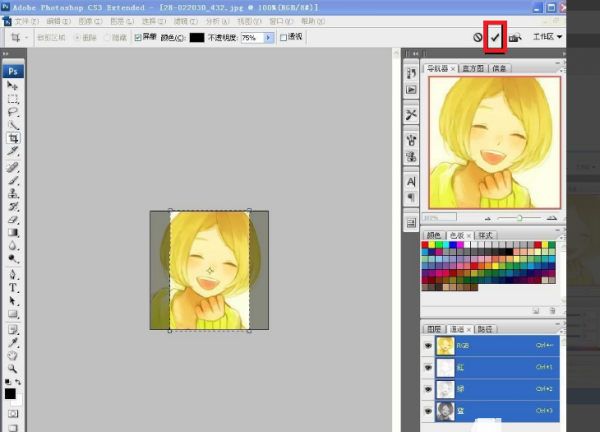Image resolution: width=600 pixels, height=432 pixels.
Task: Create new swatch of foreground color
Action: 536,311
